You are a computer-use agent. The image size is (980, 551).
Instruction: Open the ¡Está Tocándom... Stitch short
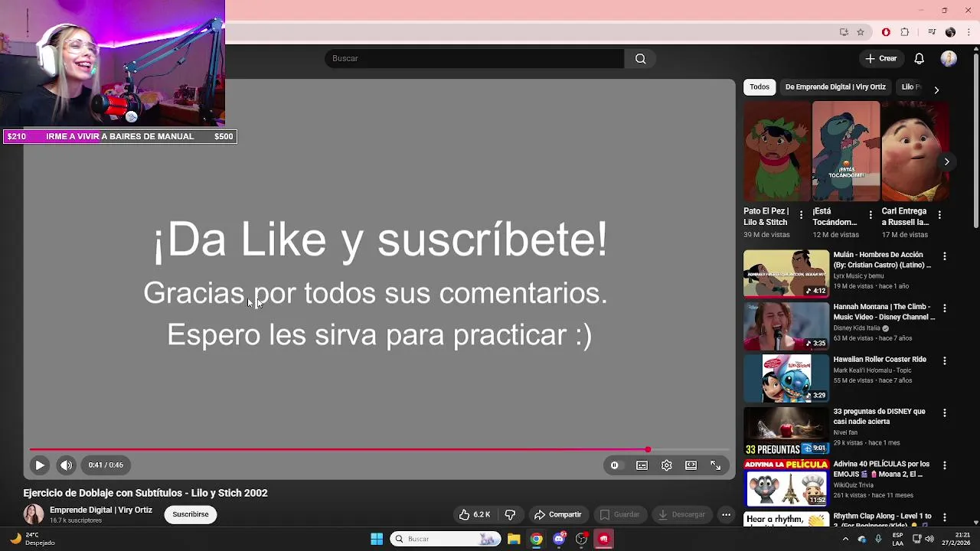point(846,152)
